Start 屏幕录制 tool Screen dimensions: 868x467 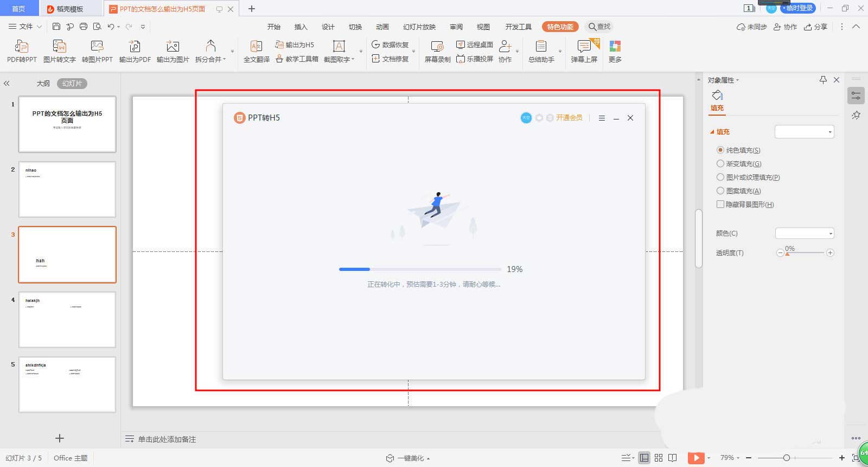(437, 52)
